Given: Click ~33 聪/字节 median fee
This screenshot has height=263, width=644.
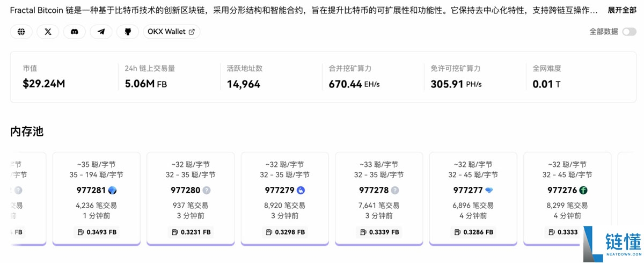Looking at the screenshot, I should pyautogui.click(x=379, y=165).
